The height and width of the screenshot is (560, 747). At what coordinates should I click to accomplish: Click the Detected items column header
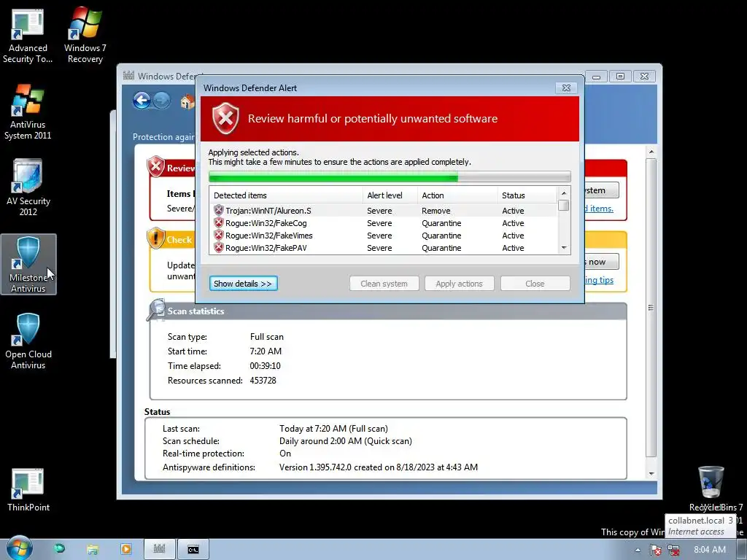[x=286, y=195]
